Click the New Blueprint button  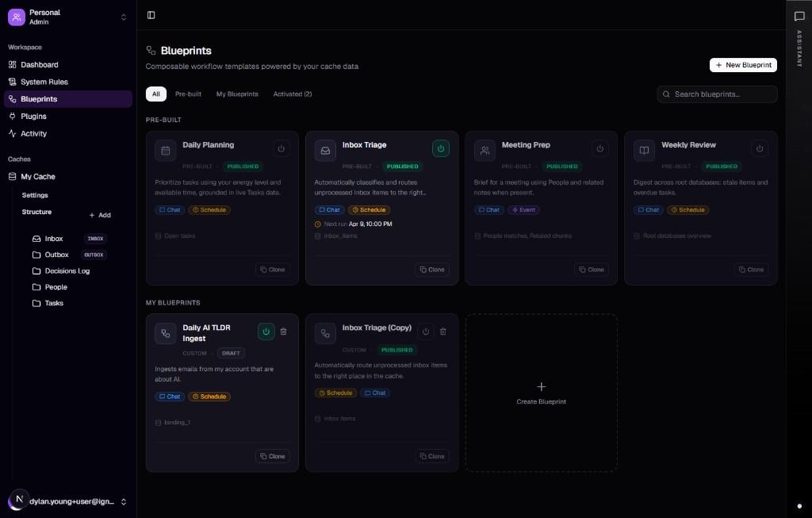pos(743,65)
